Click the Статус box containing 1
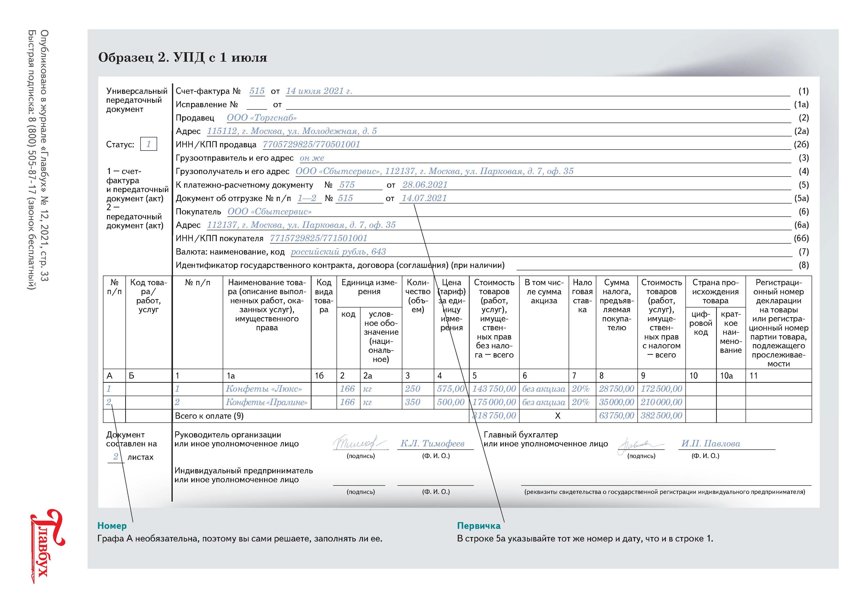This screenshot has width=868, height=614. pyautogui.click(x=148, y=144)
